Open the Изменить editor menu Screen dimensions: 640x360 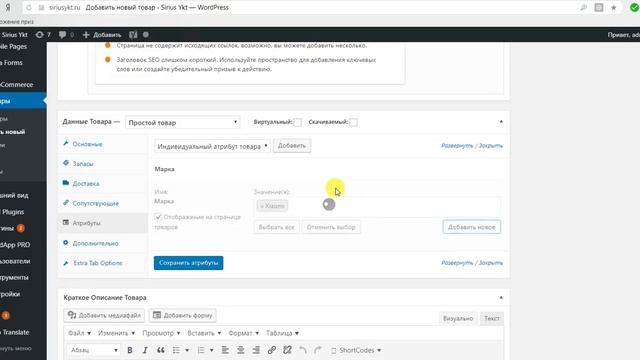tap(116, 333)
